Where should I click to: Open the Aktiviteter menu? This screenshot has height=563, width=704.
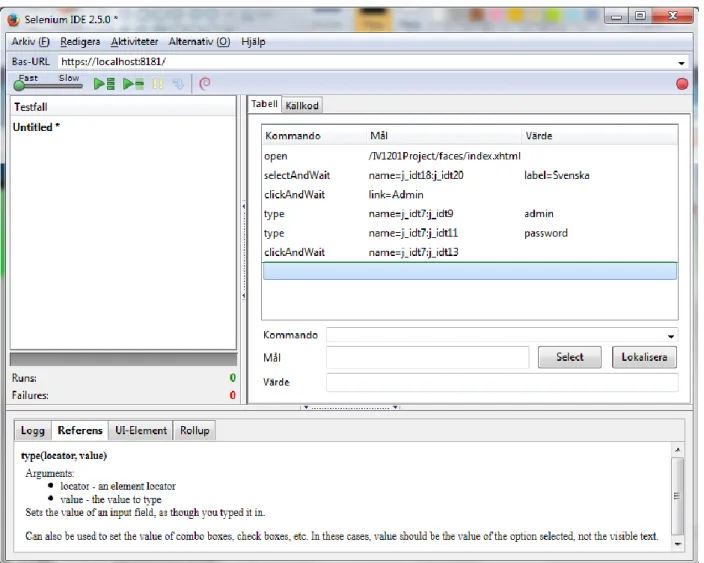click(134, 42)
